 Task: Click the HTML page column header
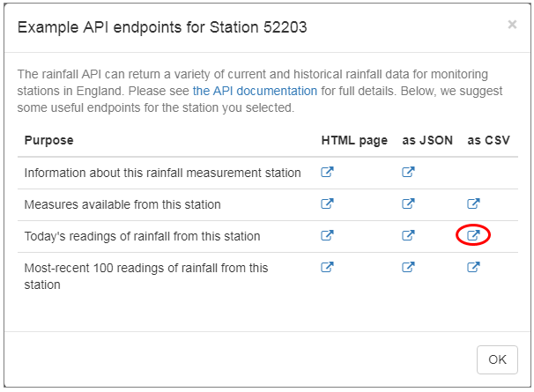coord(354,140)
